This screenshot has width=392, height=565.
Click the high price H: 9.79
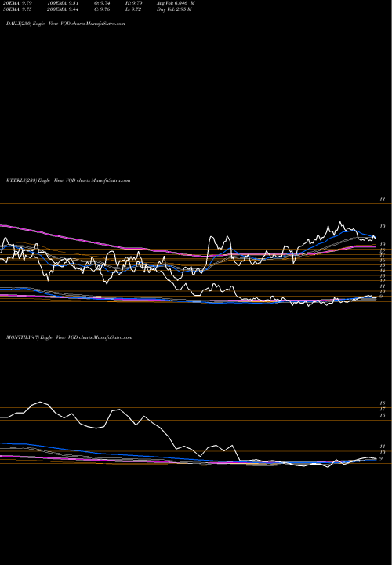[134, 3]
